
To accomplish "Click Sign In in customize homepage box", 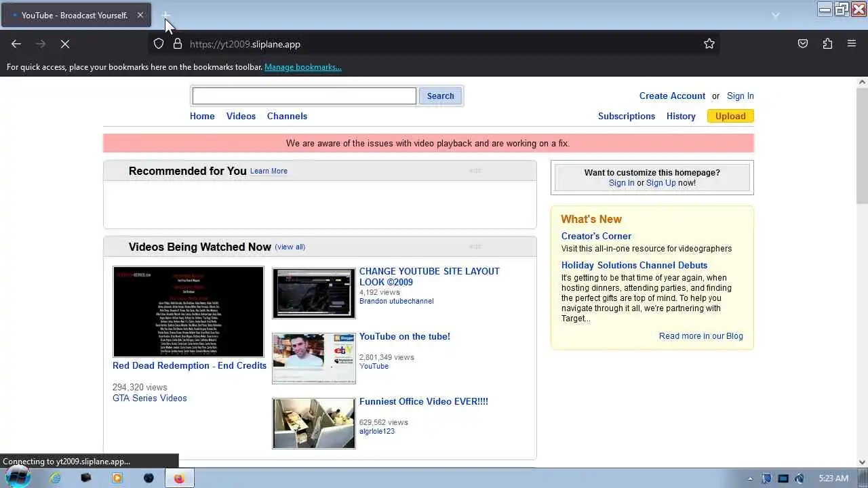I will 622,183.
